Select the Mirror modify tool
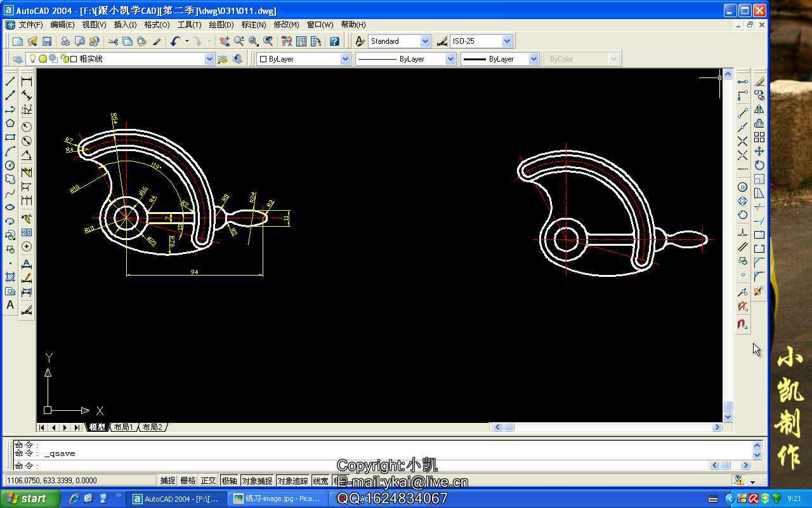The height and width of the screenshot is (508, 812). coord(759,109)
